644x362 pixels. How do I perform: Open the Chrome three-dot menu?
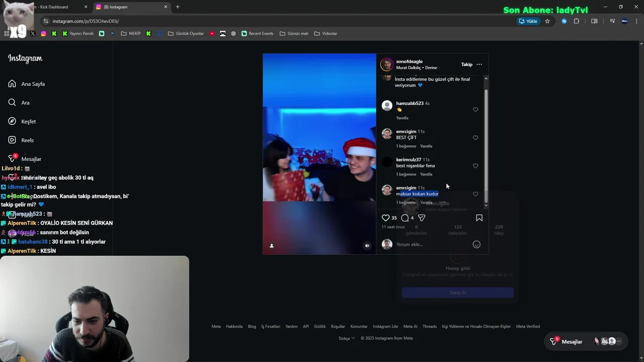636,21
